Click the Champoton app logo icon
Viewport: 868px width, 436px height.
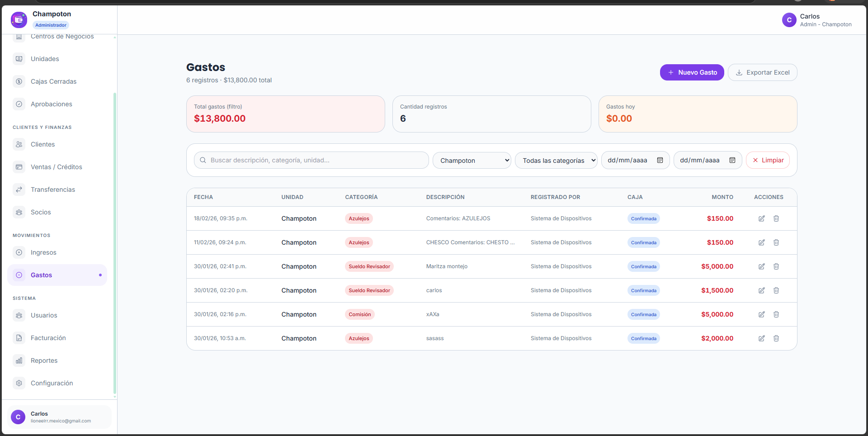pos(19,19)
